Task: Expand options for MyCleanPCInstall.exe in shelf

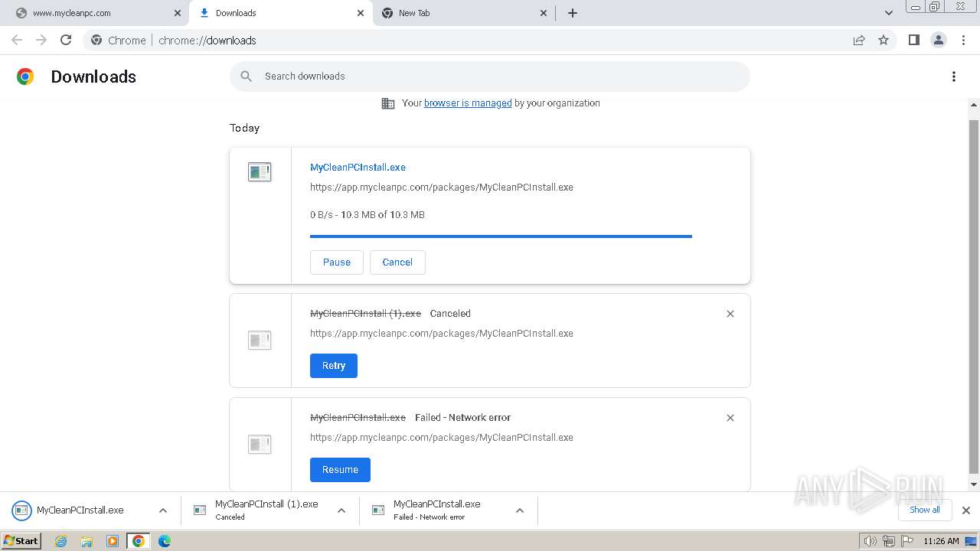Action: [163, 510]
